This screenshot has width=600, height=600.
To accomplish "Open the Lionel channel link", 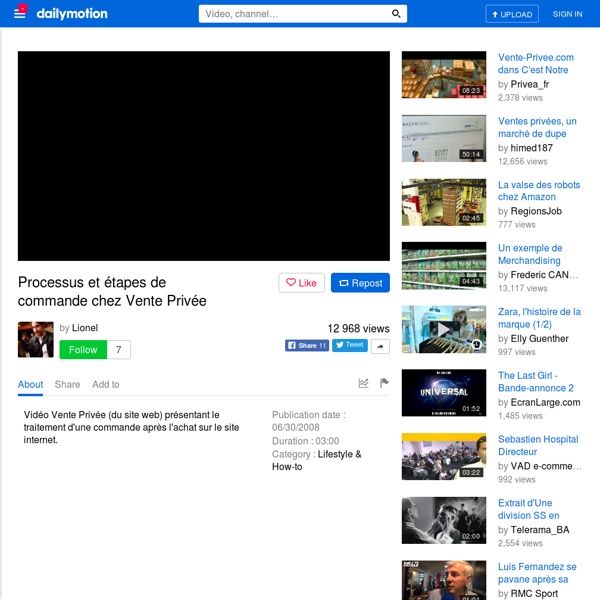I will (x=85, y=328).
